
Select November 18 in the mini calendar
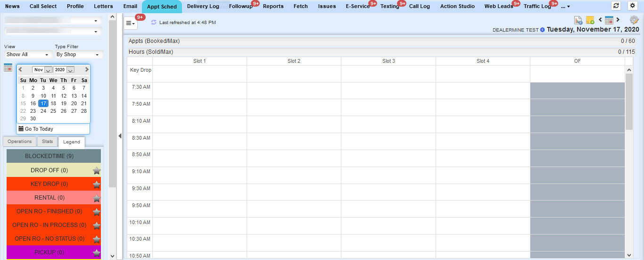point(53,103)
